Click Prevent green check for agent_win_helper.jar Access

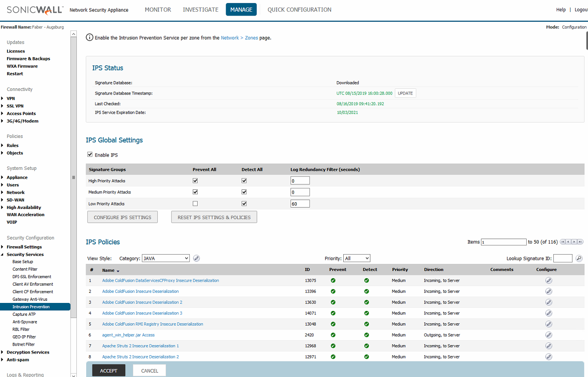click(333, 335)
